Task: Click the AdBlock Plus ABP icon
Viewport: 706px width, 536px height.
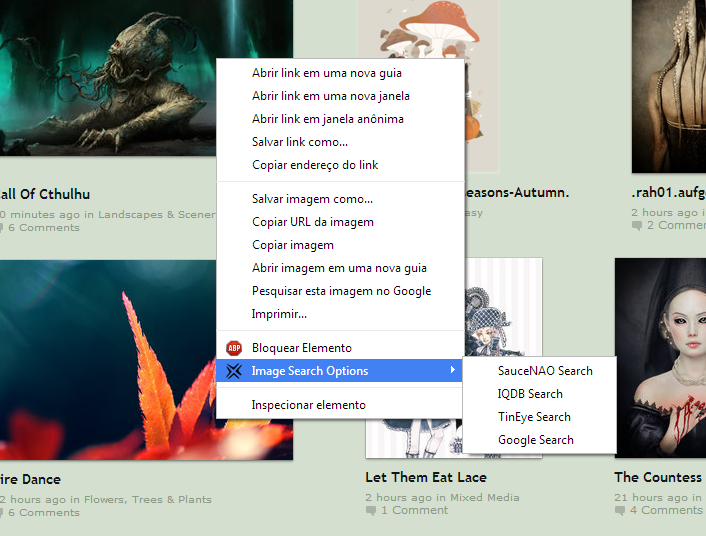Action: (234, 348)
